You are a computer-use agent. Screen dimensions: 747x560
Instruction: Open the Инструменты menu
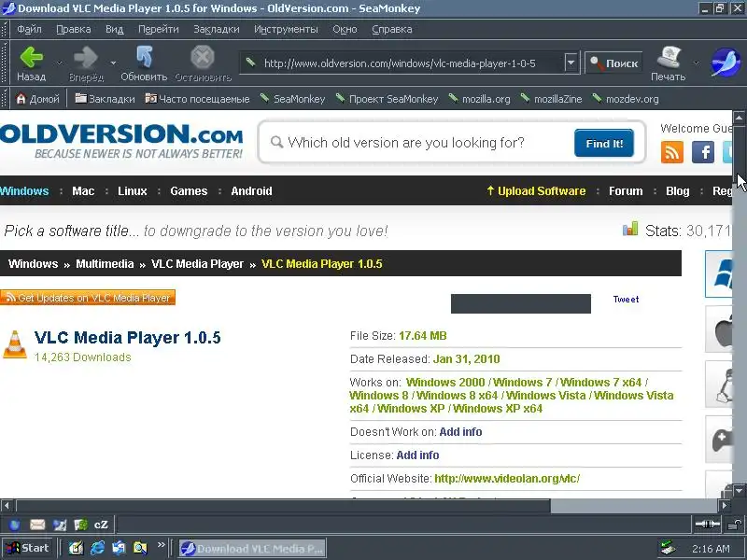click(x=286, y=29)
